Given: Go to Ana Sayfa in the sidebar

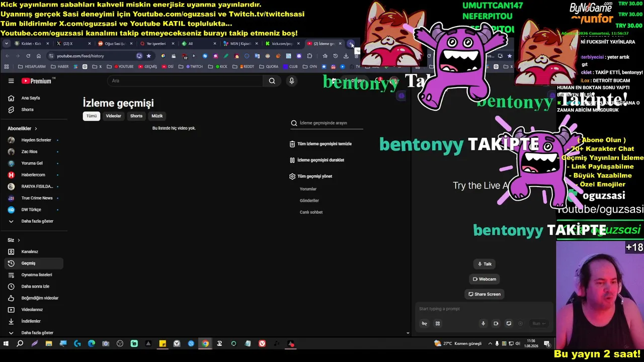Looking at the screenshot, I should pos(34,98).
